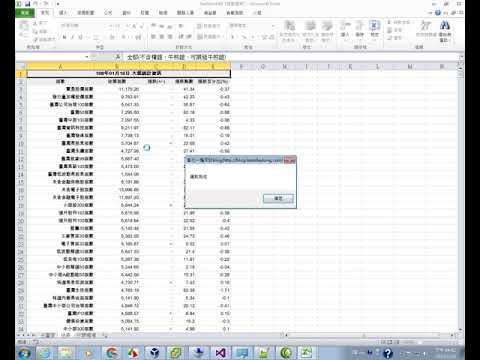Select the row 10 header

(x=21, y=143)
